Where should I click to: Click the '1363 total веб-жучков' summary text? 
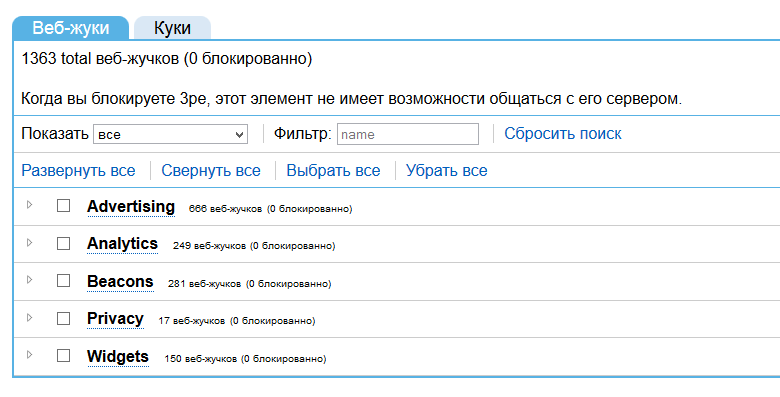tap(100, 59)
